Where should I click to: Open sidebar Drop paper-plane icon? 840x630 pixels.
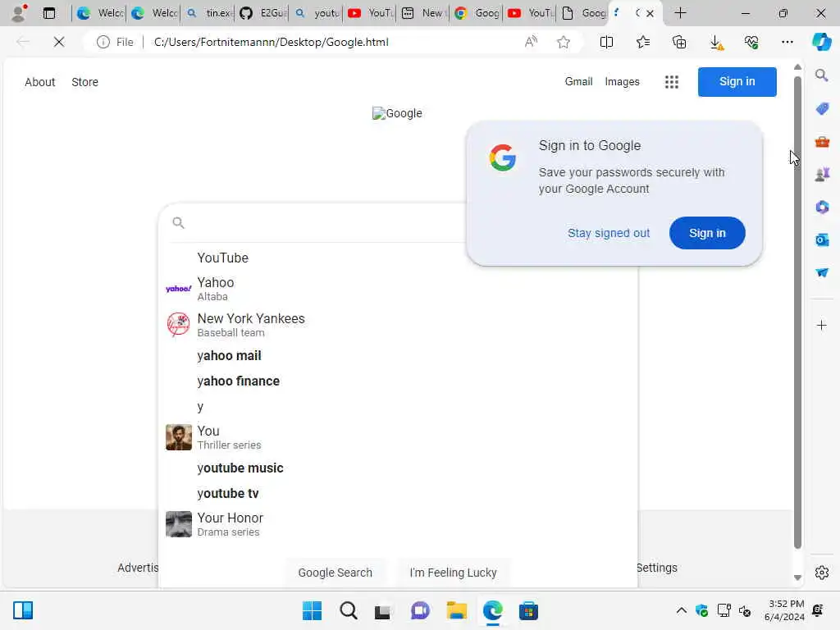pyautogui.click(x=822, y=272)
